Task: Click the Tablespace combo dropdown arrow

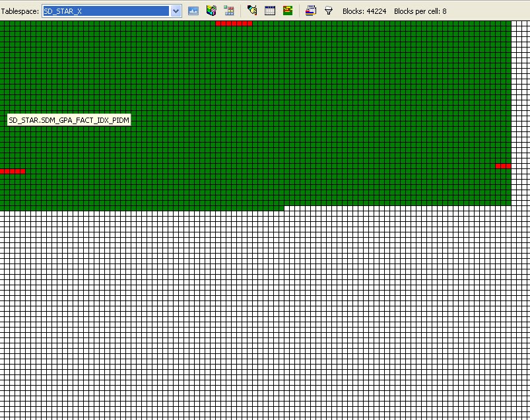Action: coord(174,11)
